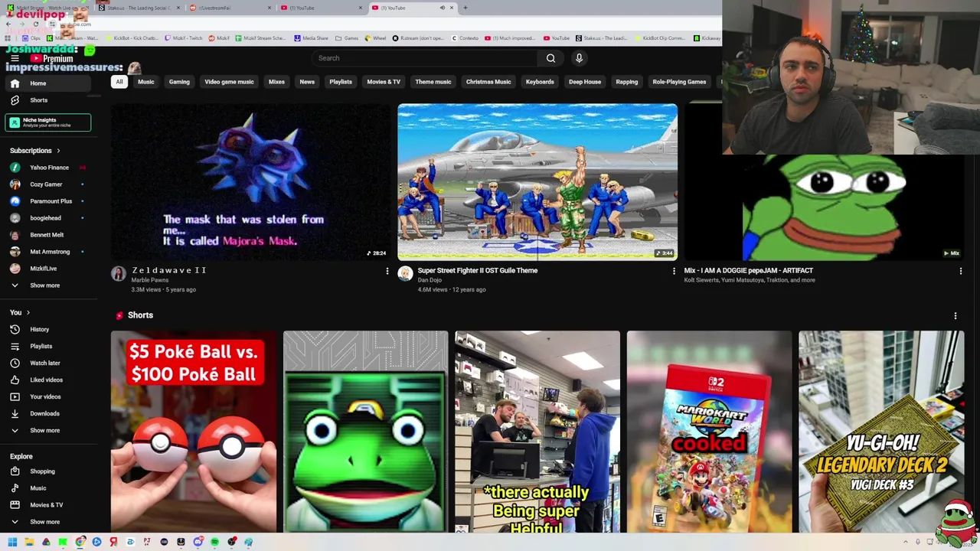Open Windows Start menu
Image resolution: width=980 pixels, height=551 pixels.
point(12,542)
